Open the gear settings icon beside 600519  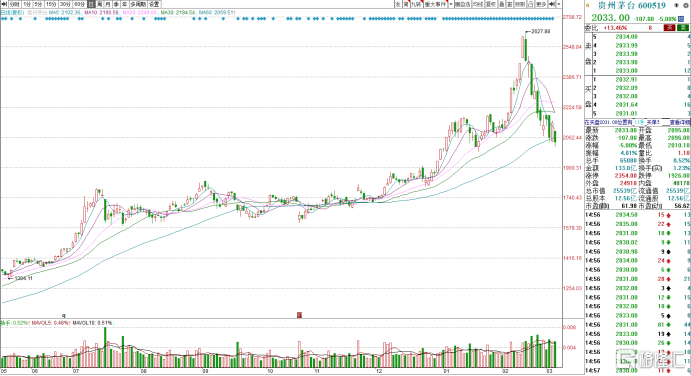[x=686, y=5]
